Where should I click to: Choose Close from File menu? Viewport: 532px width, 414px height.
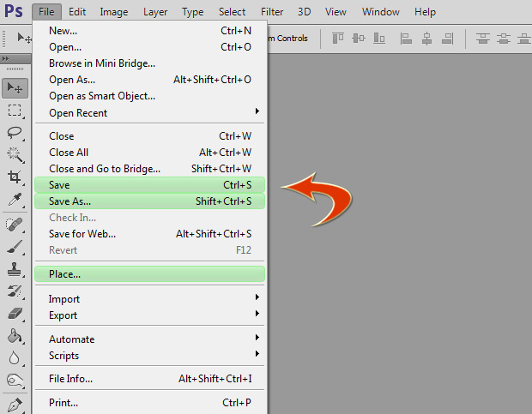point(149,136)
